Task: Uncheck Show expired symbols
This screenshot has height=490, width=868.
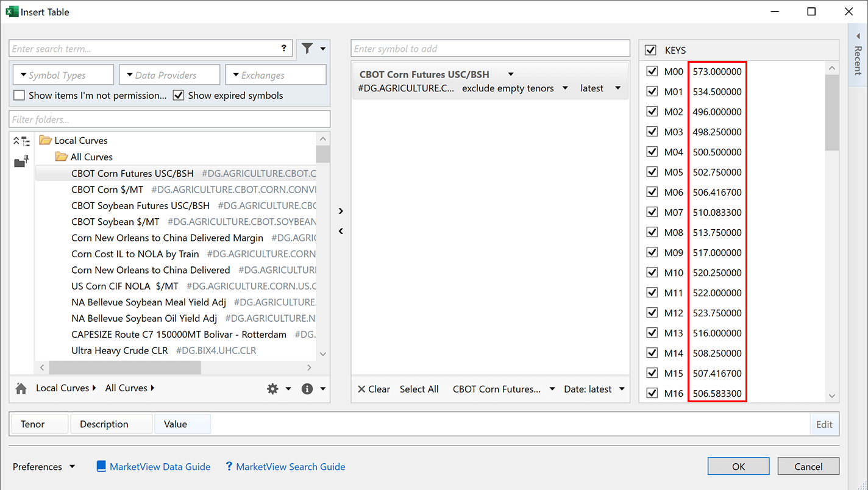Action: coord(179,95)
